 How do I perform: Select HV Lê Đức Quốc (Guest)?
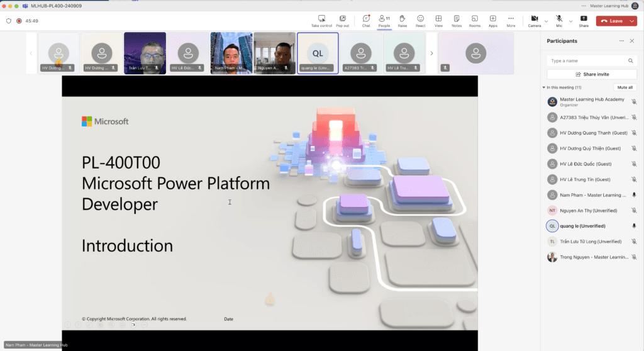coord(592,164)
